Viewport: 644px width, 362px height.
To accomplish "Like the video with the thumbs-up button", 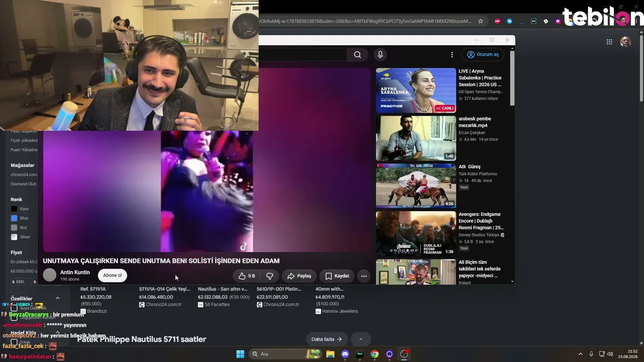I will pos(247,276).
